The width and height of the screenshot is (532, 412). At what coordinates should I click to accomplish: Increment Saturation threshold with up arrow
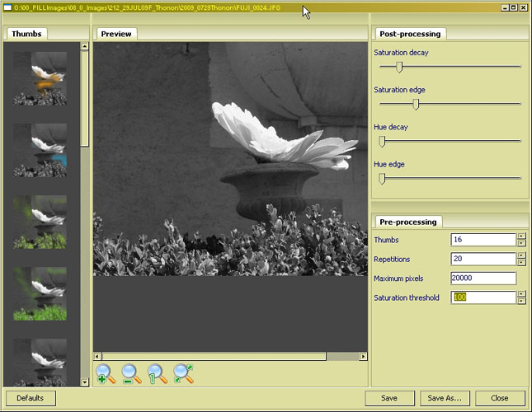point(520,294)
